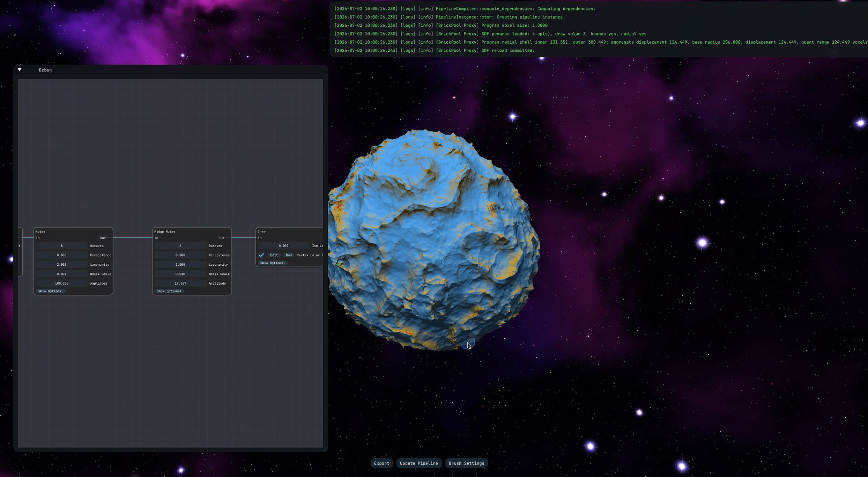Expand Show Optional in the Draw node
Screen dimensions: 868x477
273,263
